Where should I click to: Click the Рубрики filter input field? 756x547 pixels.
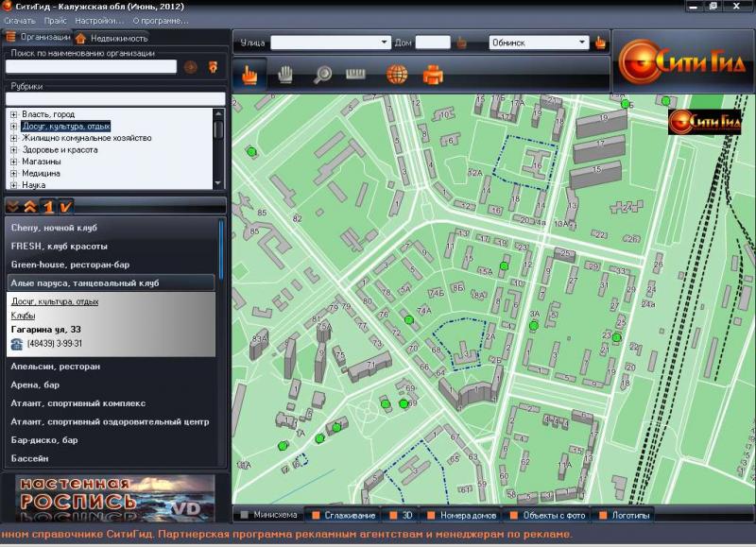pyautogui.click(x=115, y=99)
